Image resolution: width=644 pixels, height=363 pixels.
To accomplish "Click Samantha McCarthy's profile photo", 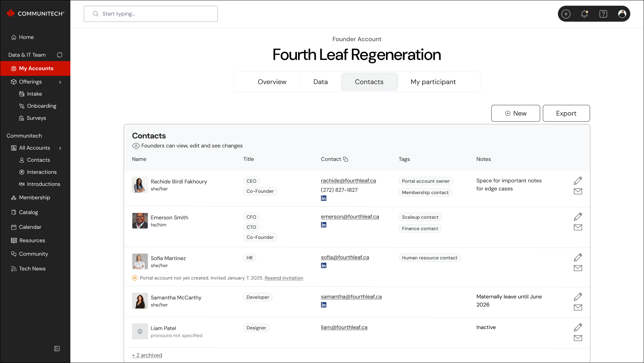I will pos(140,301).
